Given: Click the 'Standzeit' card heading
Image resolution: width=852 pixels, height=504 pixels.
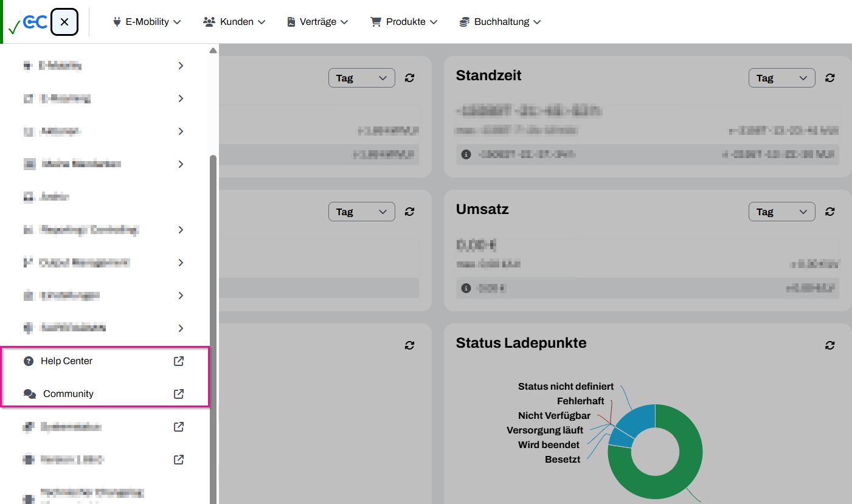Looking at the screenshot, I should [489, 75].
